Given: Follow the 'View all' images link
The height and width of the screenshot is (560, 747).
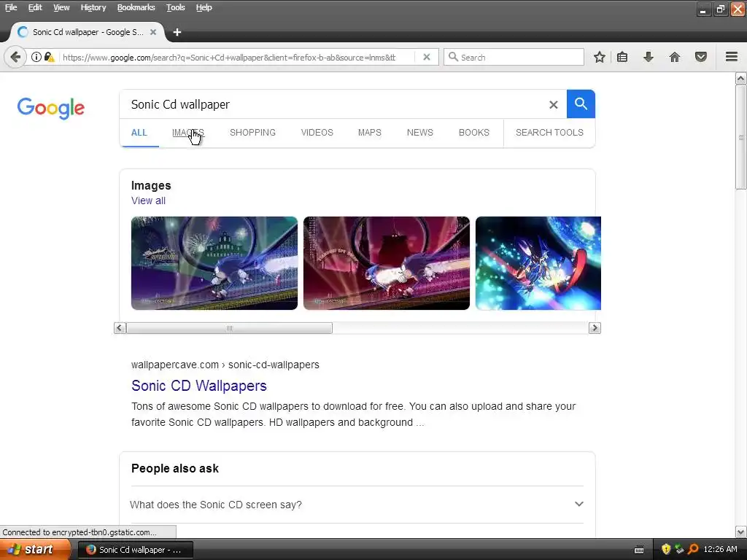Looking at the screenshot, I should (148, 201).
